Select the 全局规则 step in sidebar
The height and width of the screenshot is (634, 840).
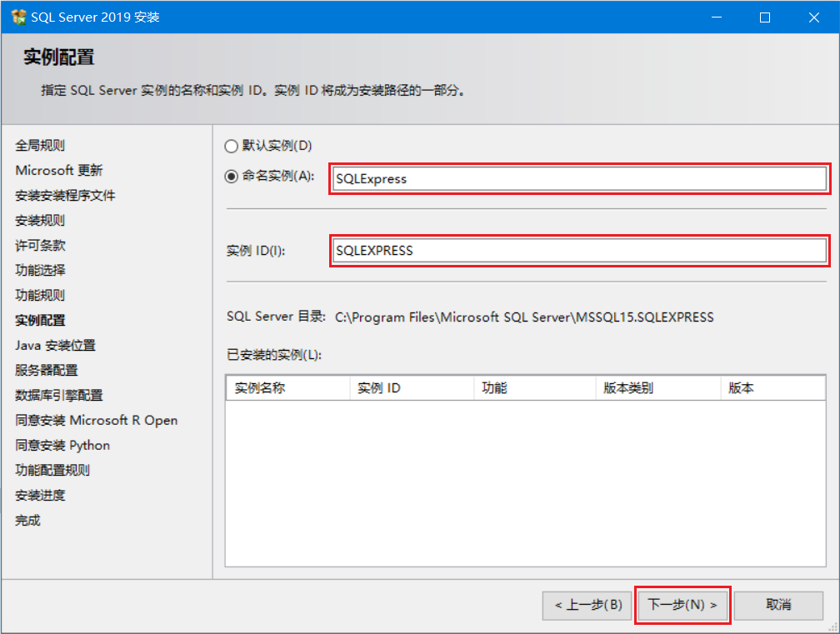[40, 146]
